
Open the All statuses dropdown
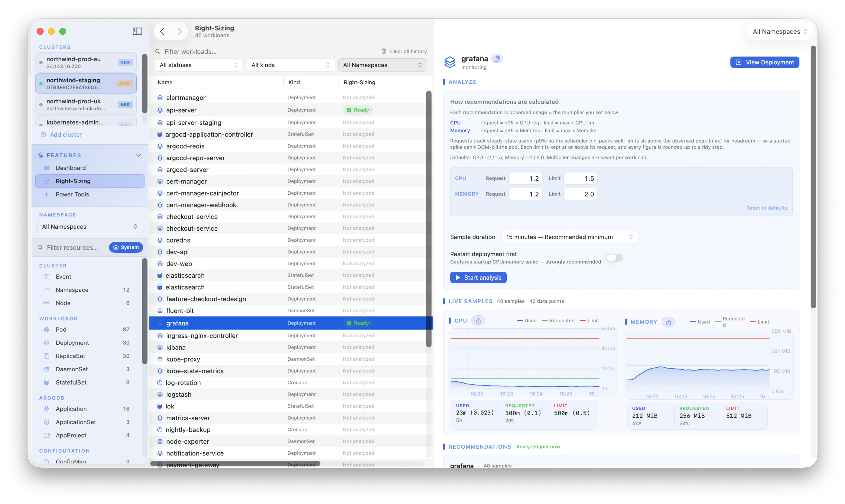[199, 65]
